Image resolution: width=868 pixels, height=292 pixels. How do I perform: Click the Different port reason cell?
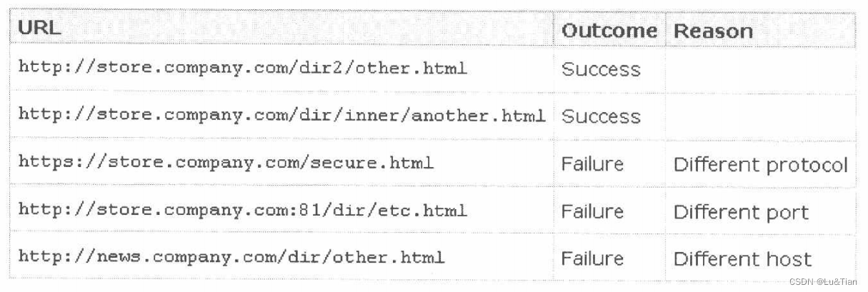741,212
